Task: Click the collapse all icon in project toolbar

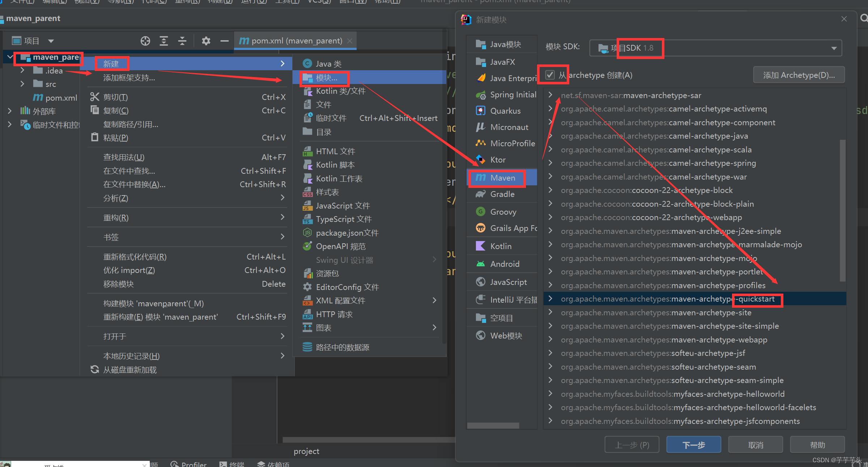Action: (182, 41)
